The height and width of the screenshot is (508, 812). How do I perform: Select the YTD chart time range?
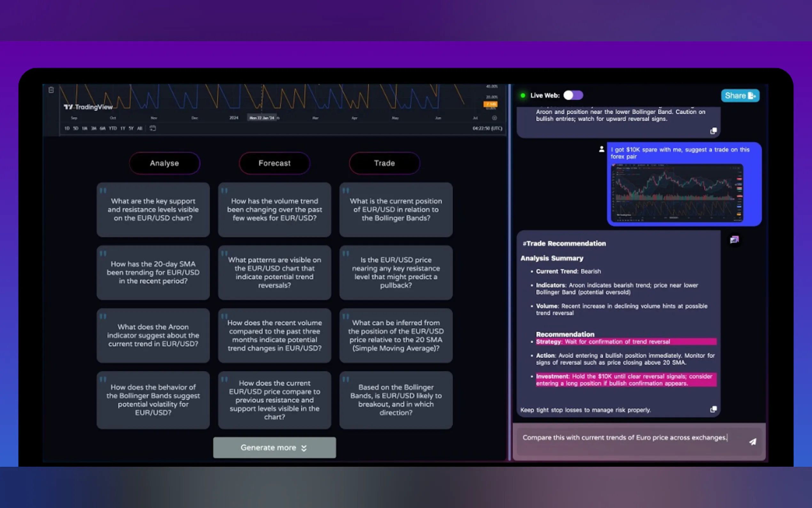point(113,128)
